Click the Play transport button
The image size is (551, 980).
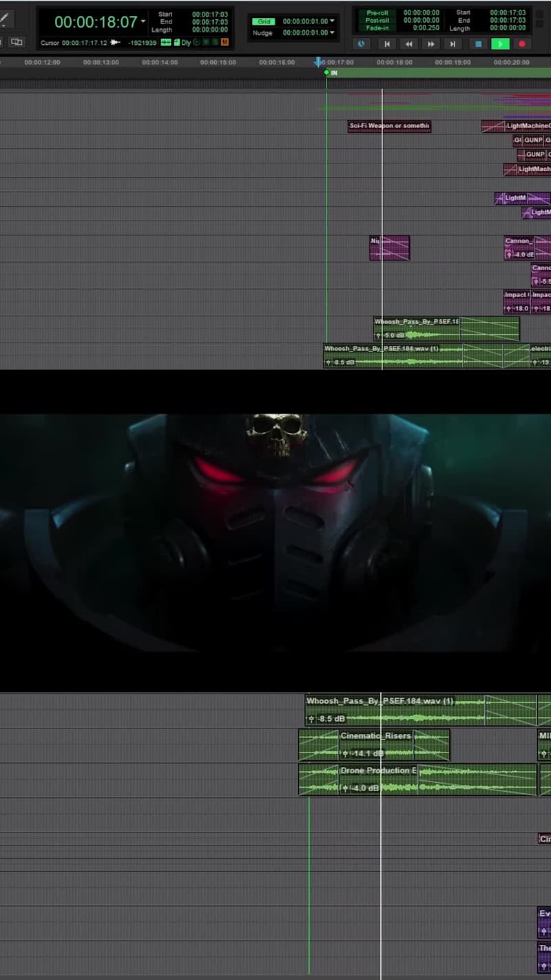[500, 44]
